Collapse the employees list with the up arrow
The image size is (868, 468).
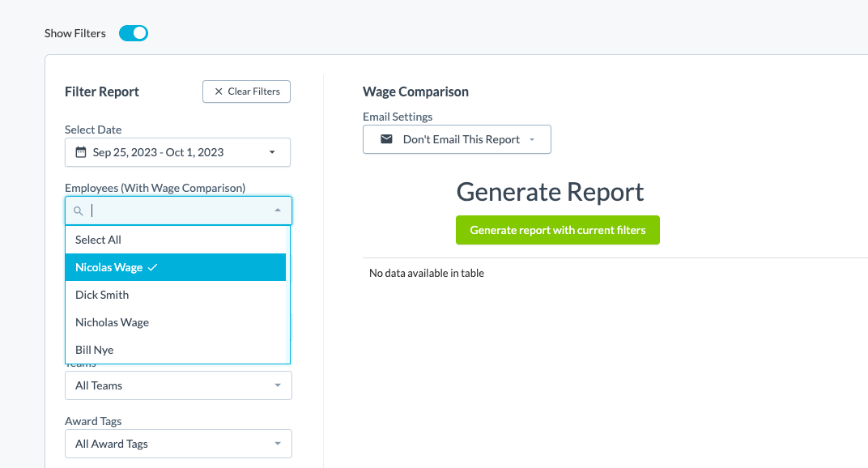coord(278,211)
